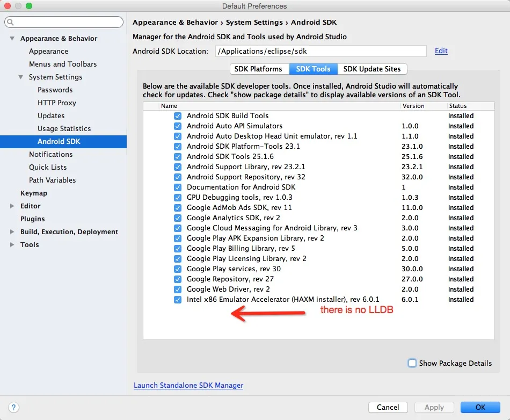Click version 30.0.0 cell
510x420 pixels.
[x=412, y=269]
